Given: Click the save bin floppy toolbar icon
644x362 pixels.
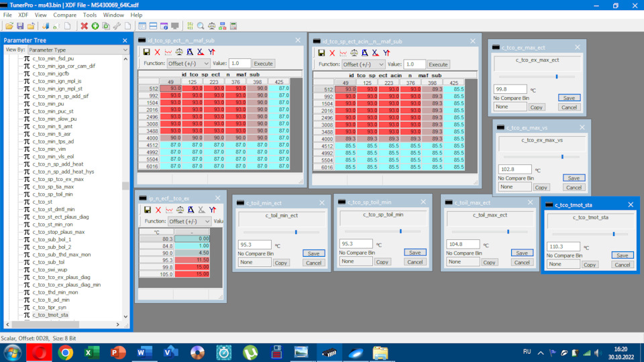Looking at the screenshot, I should coord(20,26).
